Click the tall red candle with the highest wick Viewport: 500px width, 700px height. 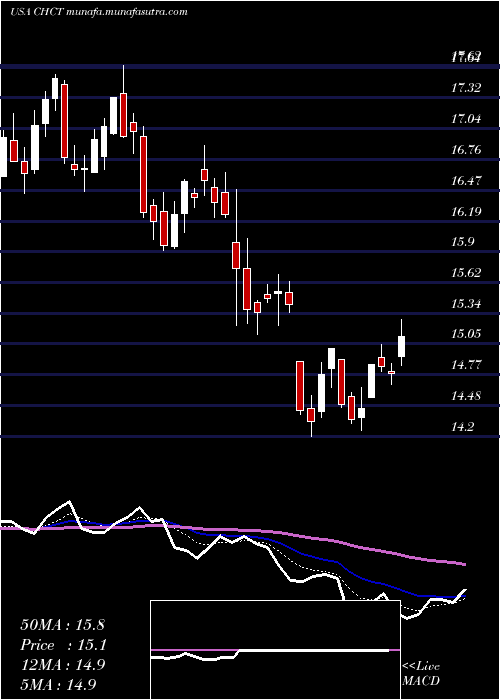124,115
